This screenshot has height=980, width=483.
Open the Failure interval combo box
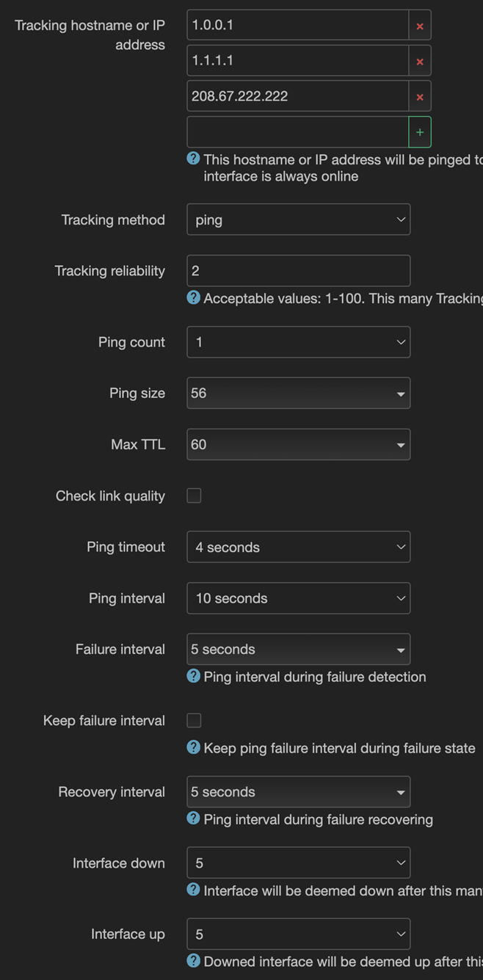point(298,649)
